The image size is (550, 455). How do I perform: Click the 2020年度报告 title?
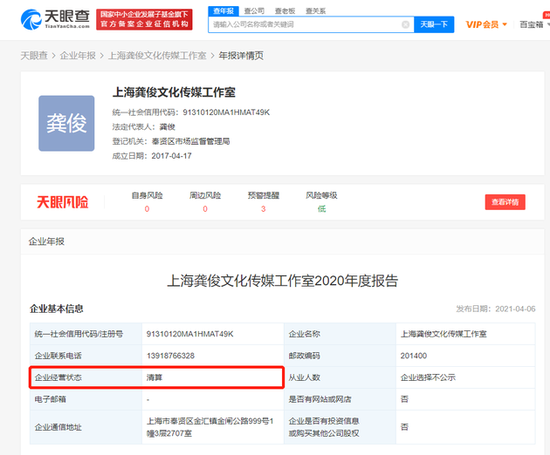point(282,281)
